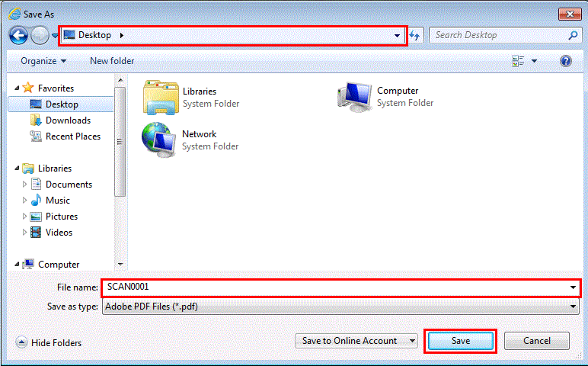Click the Save button

click(460, 341)
